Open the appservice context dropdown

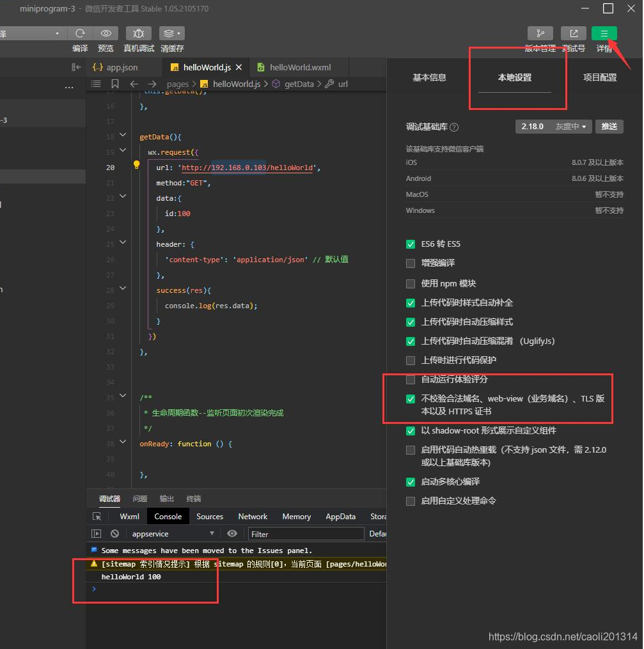tap(173, 534)
